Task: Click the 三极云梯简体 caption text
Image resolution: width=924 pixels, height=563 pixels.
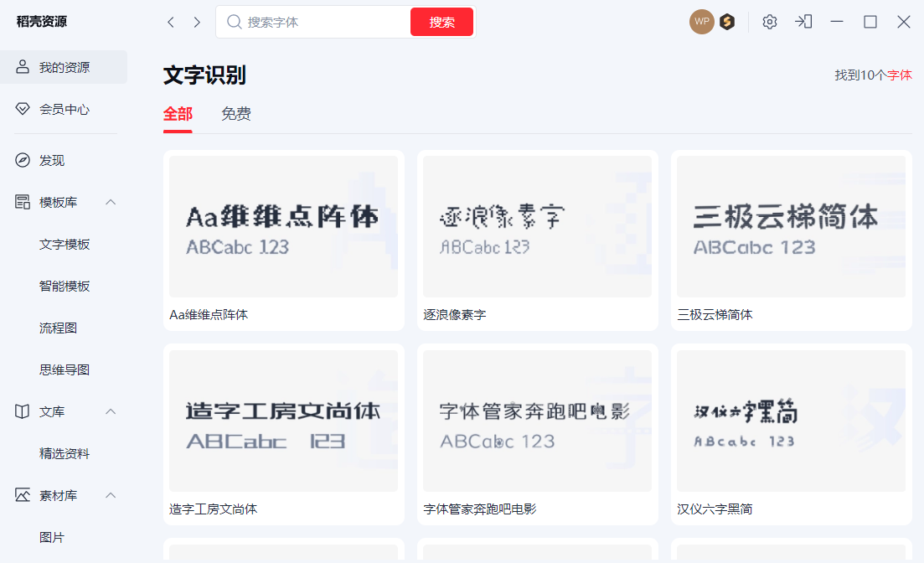Action: [x=715, y=315]
